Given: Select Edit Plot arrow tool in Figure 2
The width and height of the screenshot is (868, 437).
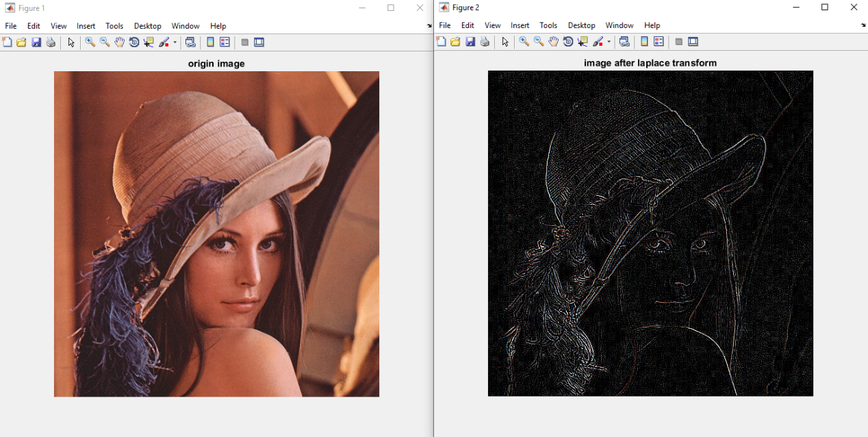Looking at the screenshot, I should pyautogui.click(x=505, y=42).
